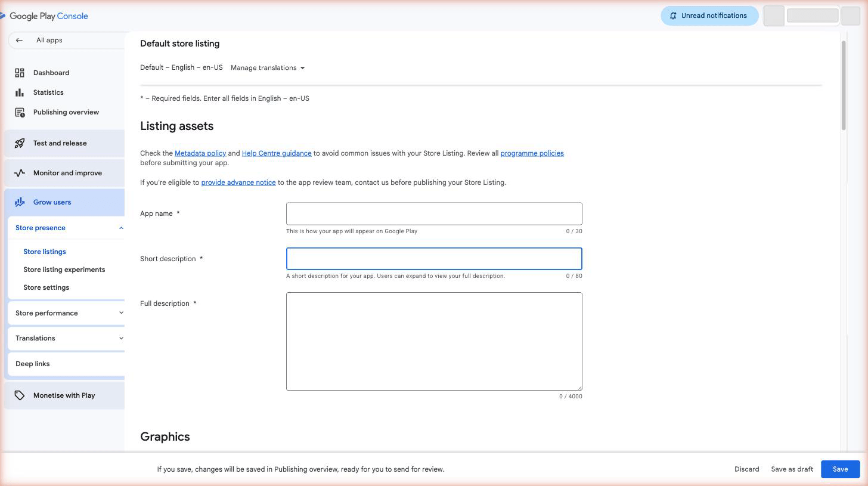Click the Dashboard grid icon
The height and width of the screenshot is (486, 868).
point(20,73)
